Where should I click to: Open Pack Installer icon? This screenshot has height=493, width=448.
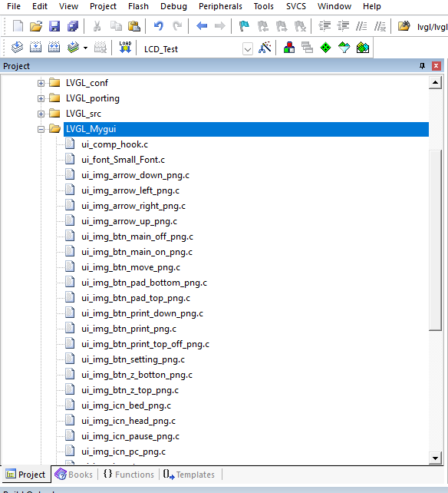[x=363, y=48]
